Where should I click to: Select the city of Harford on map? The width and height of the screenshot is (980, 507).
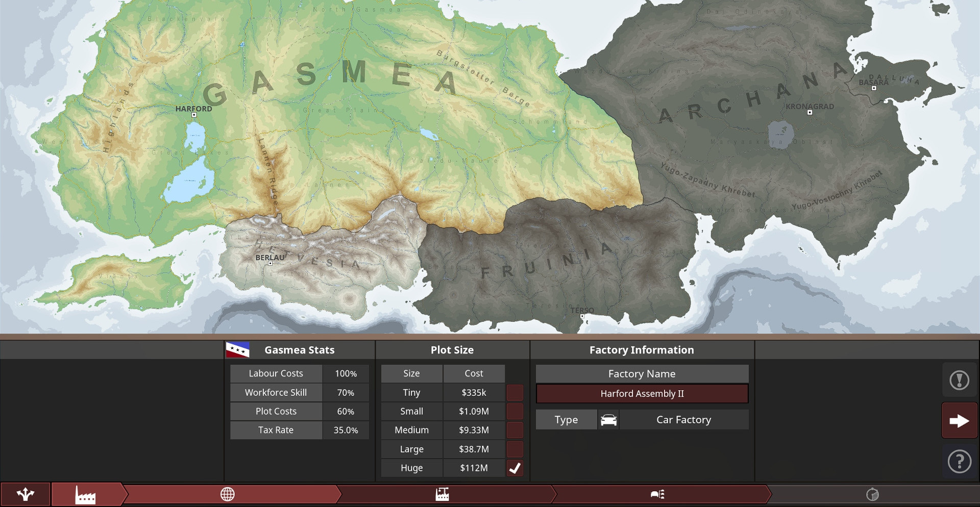194,115
